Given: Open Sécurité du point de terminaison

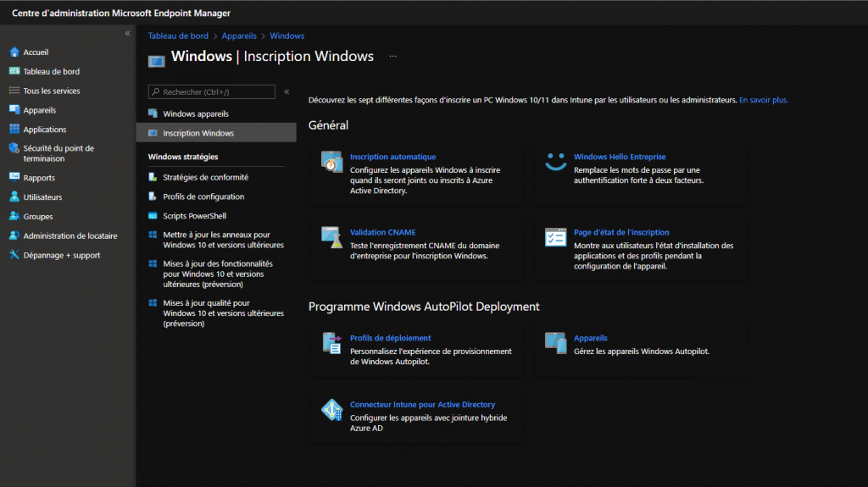Looking at the screenshot, I should pyautogui.click(x=58, y=153).
